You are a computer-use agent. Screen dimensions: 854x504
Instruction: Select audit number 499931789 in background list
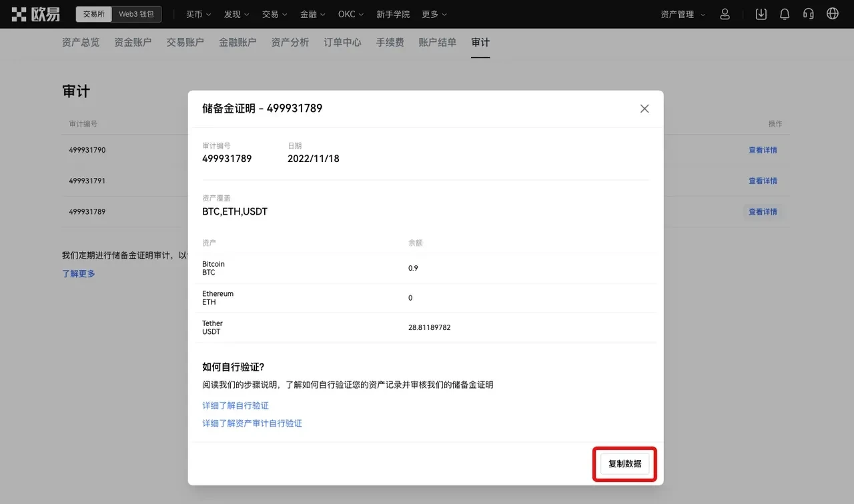tap(87, 211)
